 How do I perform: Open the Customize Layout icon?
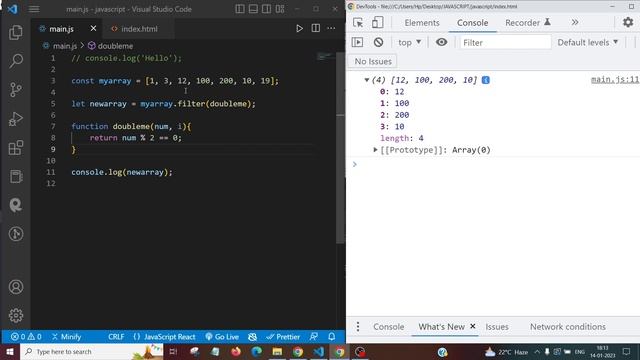click(x=280, y=9)
